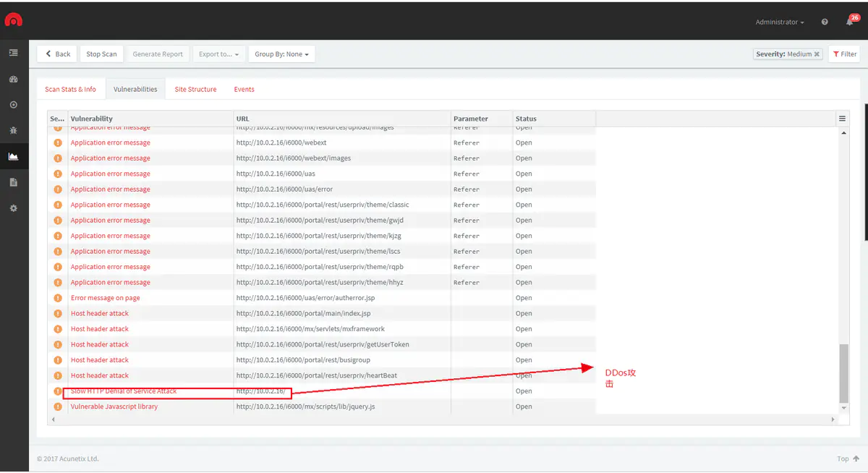Click the help question mark icon

(x=825, y=22)
